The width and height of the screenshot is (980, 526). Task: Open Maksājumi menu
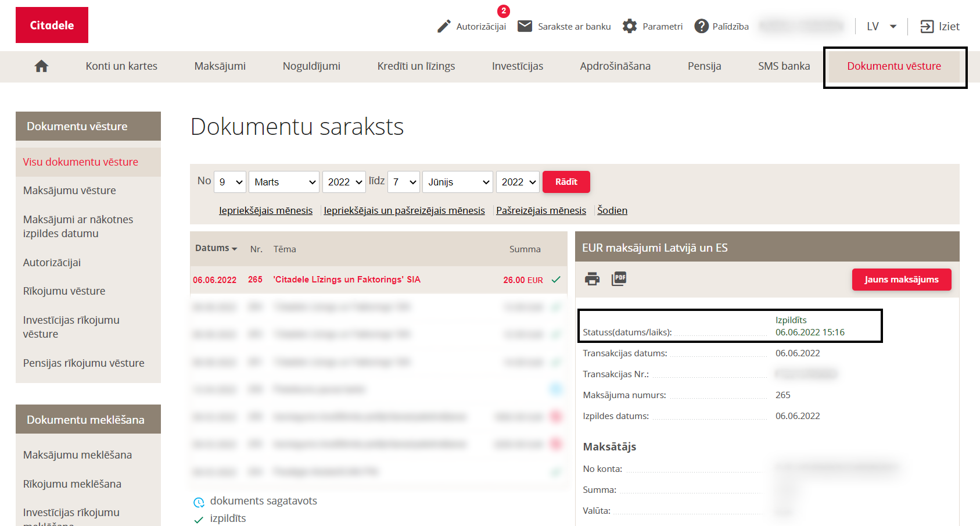coord(220,66)
